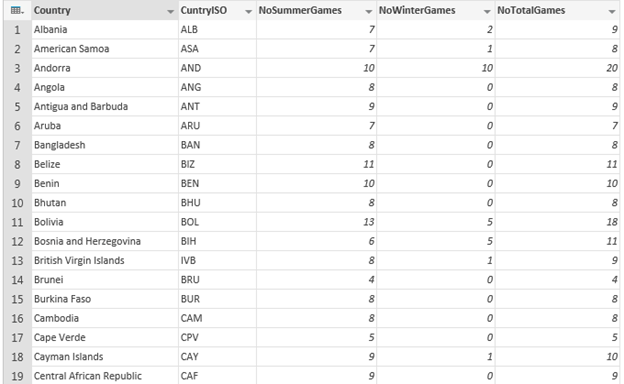Open the table menu icon in corner

tap(17, 10)
